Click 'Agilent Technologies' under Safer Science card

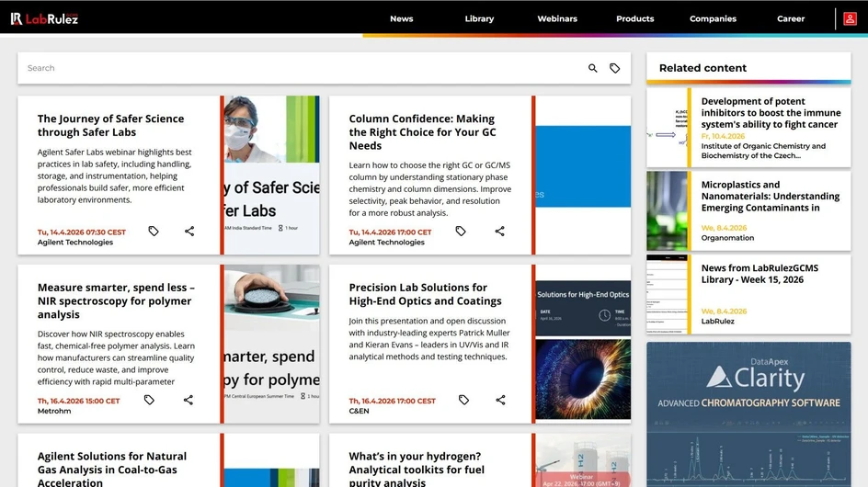[x=75, y=243]
